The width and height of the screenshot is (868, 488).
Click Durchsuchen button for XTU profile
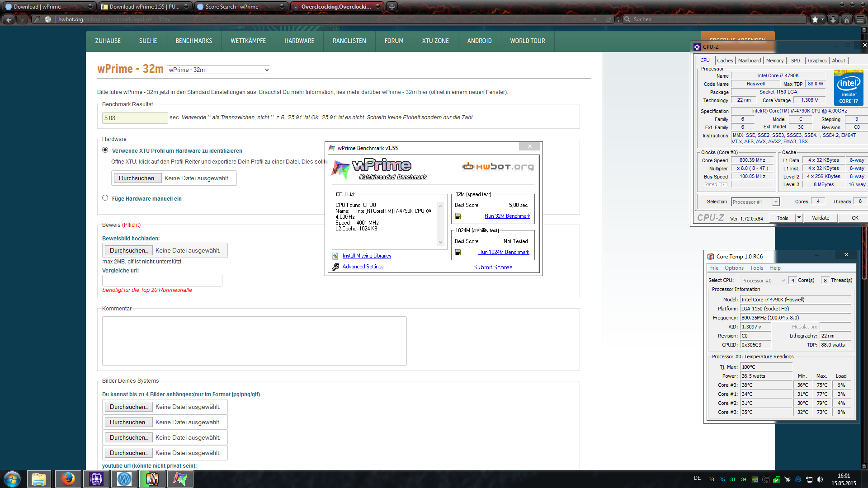click(138, 178)
